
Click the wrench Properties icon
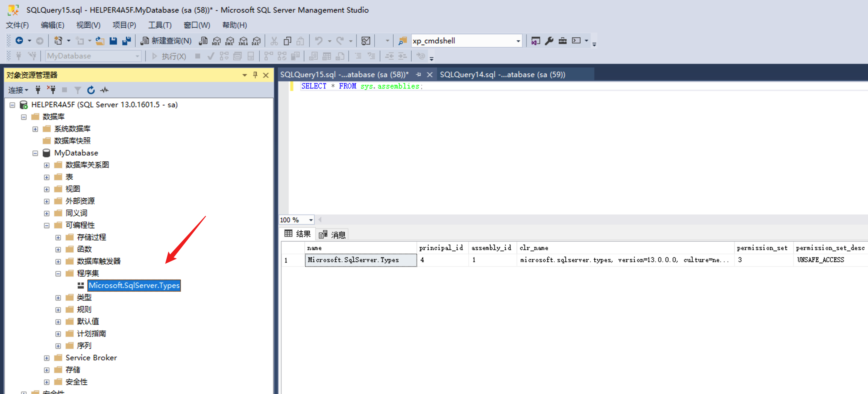tap(549, 41)
